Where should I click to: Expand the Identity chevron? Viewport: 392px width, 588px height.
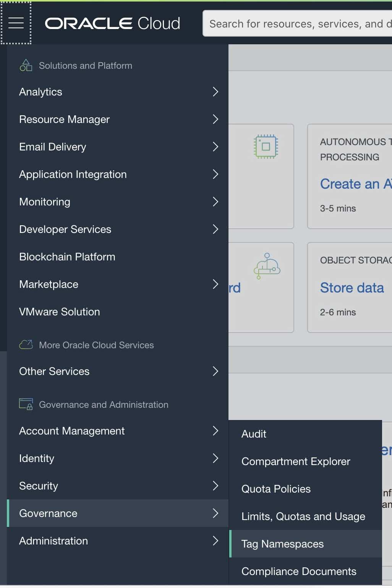click(215, 458)
